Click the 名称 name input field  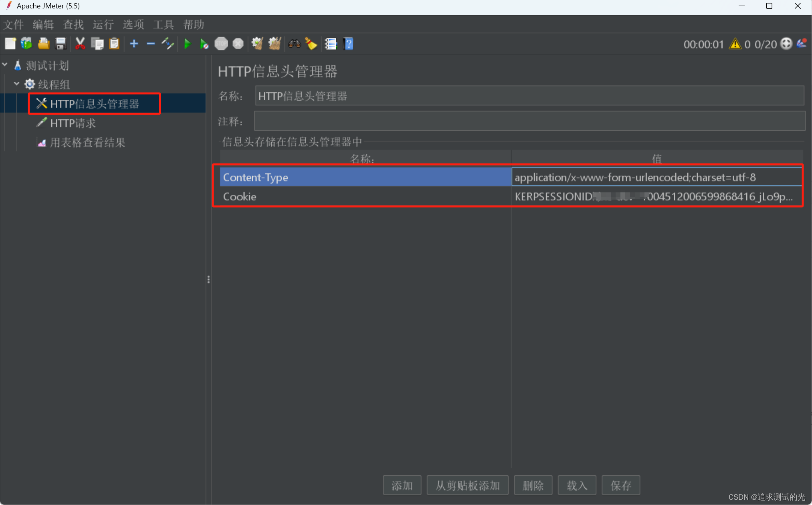tap(529, 96)
